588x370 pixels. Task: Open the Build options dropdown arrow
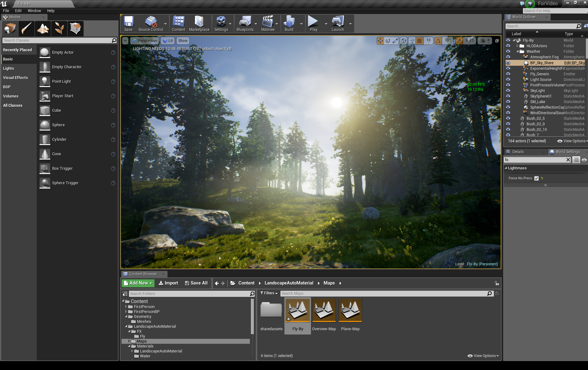pos(301,24)
